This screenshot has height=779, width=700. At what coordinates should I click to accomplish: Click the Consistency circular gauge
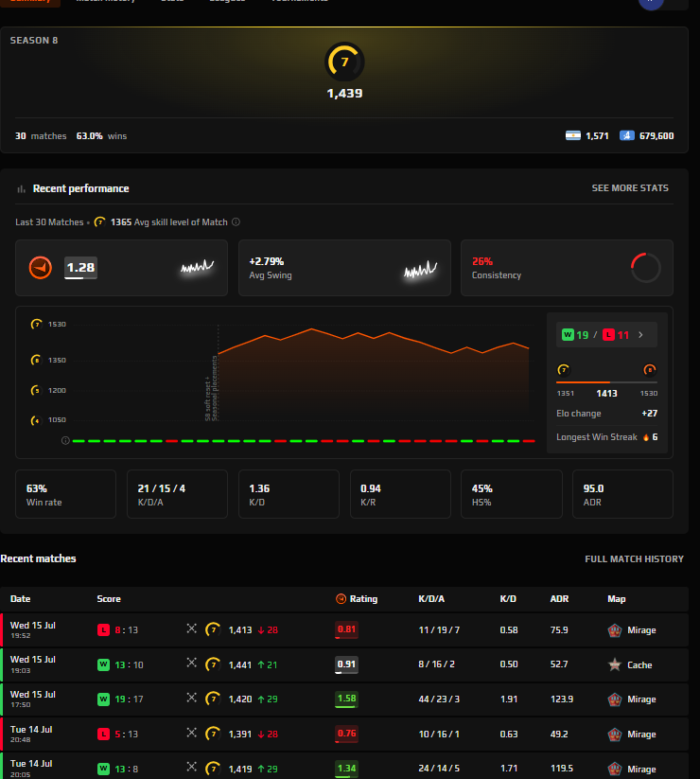[x=645, y=268]
